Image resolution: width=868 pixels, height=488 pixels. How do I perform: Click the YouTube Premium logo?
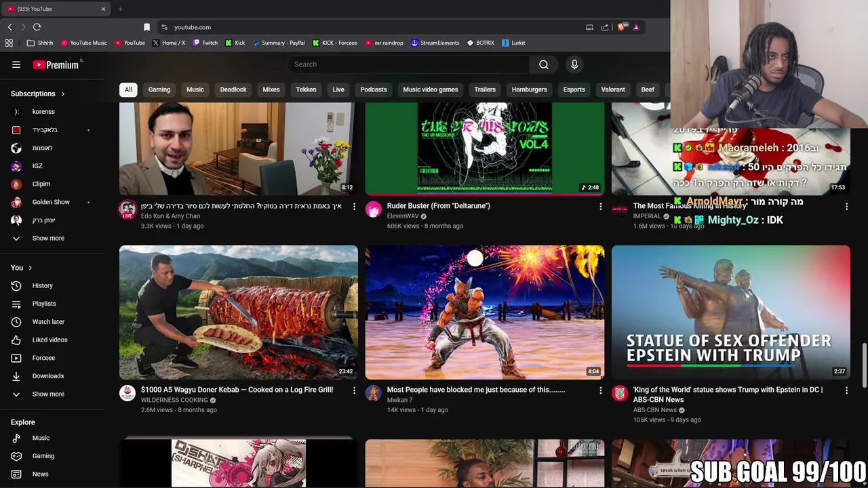(x=56, y=64)
